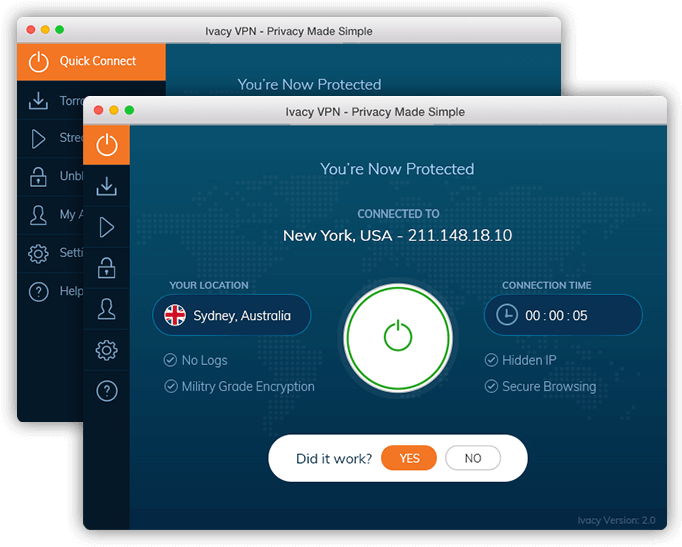Click torrent download icon in back window
This screenshot has width=682, height=547.
(x=38, y=100)
